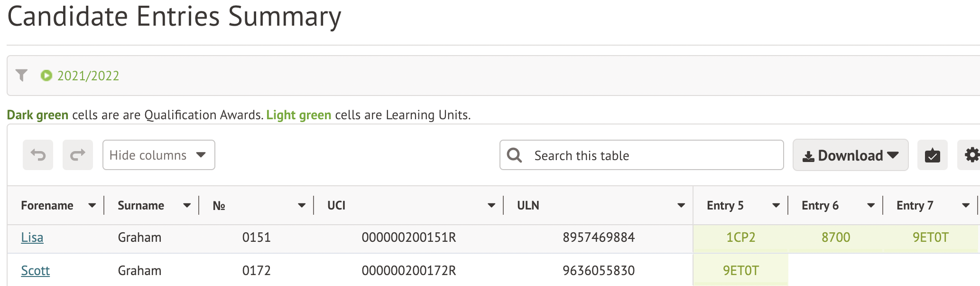Open the Entry 6 column menu arrow

click(x=871, y=206)
